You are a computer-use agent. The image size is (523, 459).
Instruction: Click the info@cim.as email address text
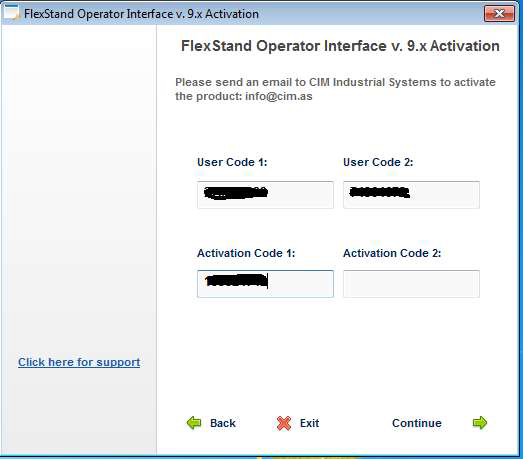(279, 96)
